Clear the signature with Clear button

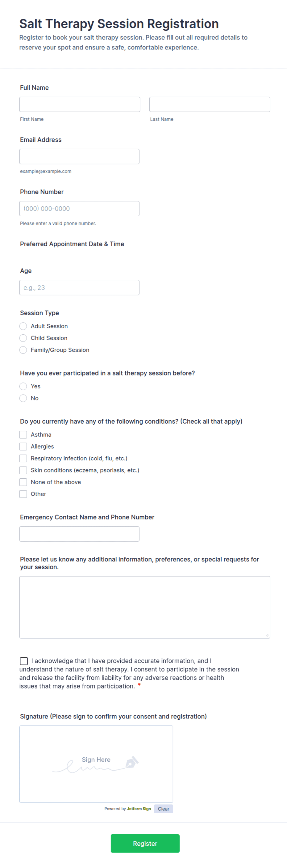(x=164, y=809)
